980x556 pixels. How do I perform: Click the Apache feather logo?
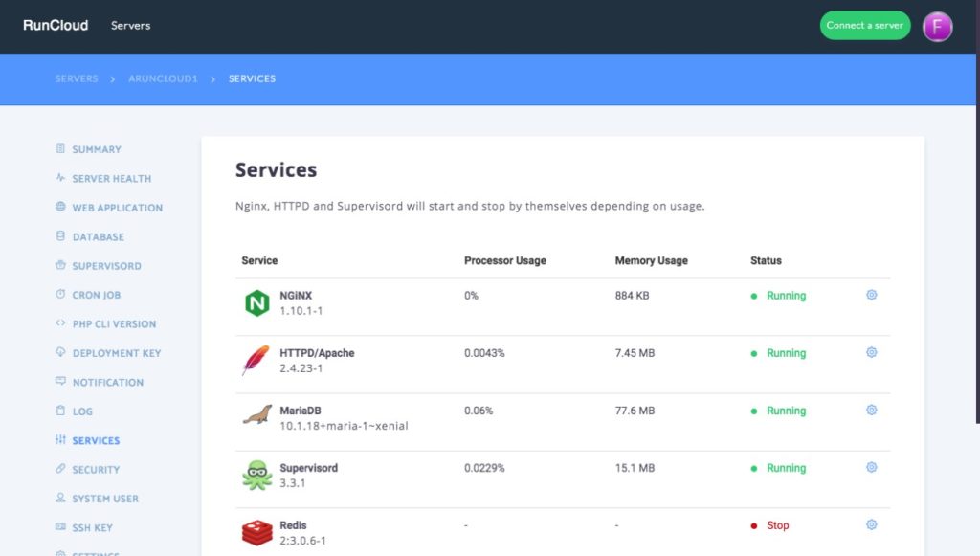pos(256,360)
